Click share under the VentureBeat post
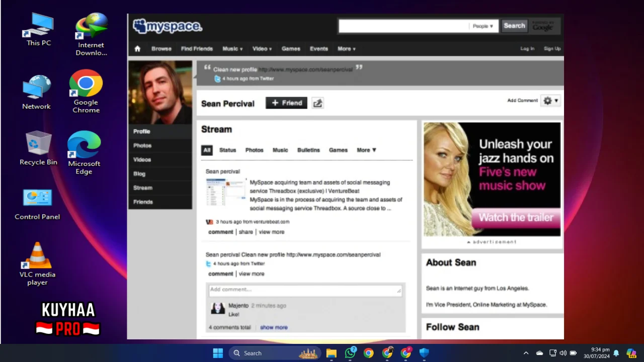This screenshot has width=644, height=362. (246, 232)
